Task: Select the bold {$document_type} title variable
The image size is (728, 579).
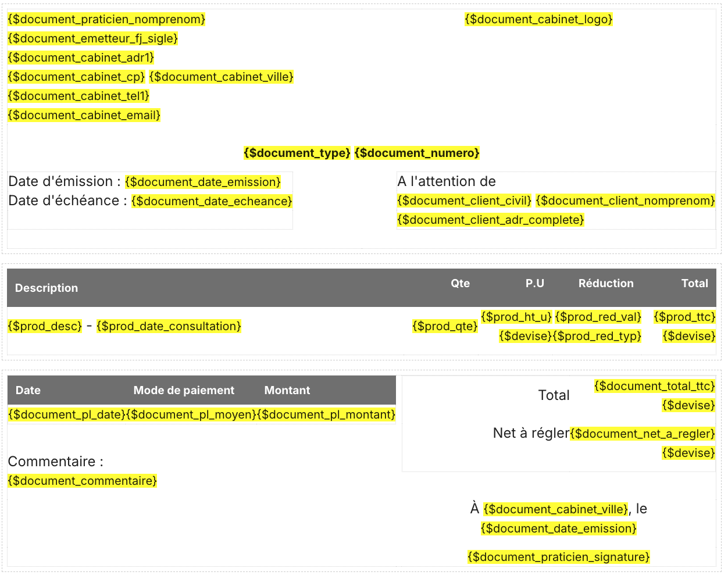Action: pos(297,153)
